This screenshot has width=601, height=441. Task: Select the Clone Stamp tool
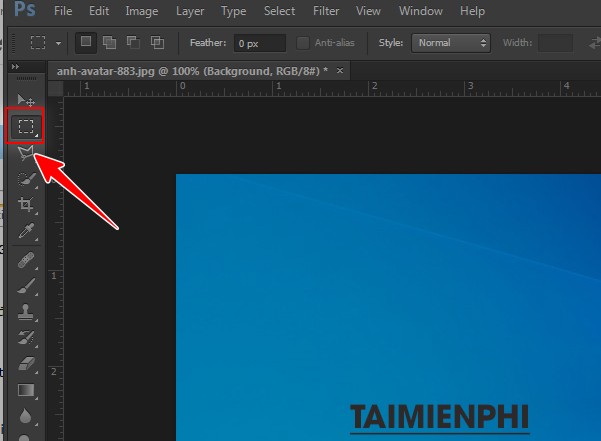coord(26,311)
